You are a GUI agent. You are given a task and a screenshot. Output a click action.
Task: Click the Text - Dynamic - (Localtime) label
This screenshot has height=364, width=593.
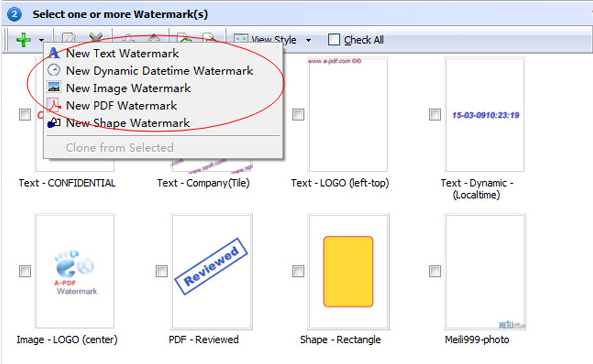tap(477, 189)
